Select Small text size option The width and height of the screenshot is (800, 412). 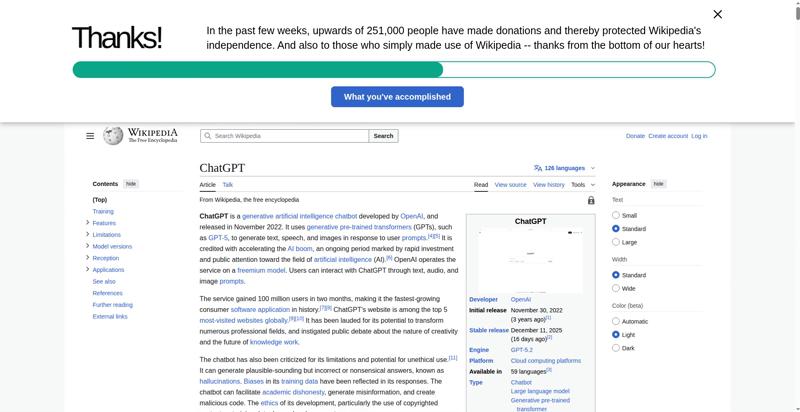(616, 215)
